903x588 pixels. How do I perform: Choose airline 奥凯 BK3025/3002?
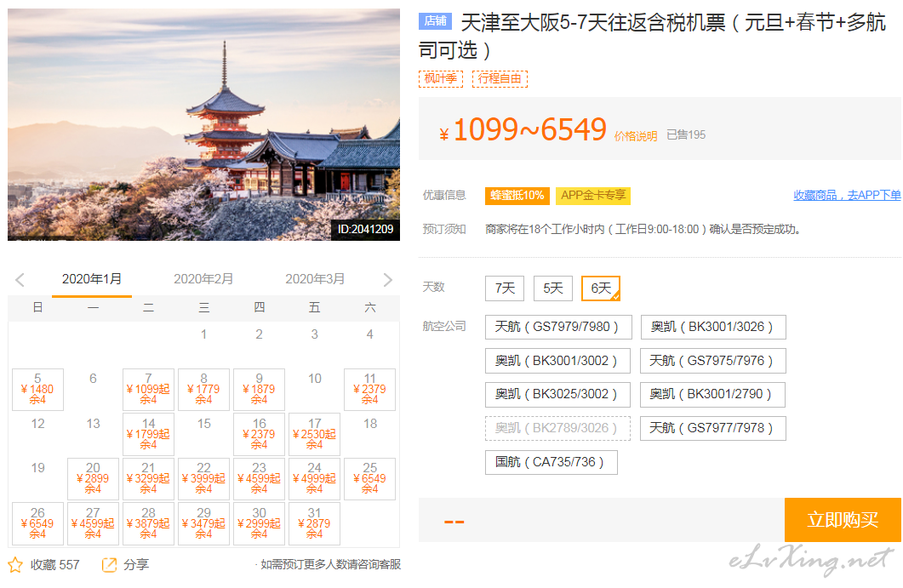pos(557,395)
